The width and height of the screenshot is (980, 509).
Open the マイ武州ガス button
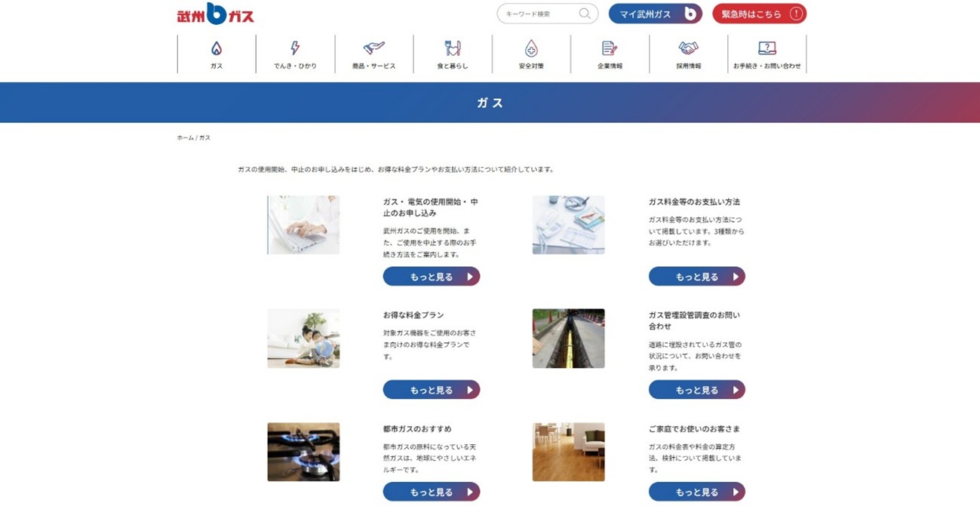[655, 14]
